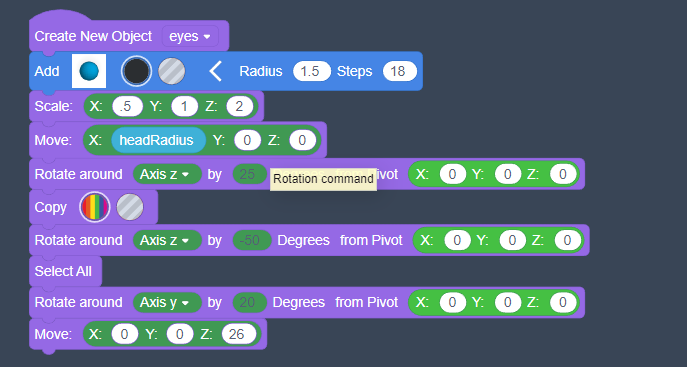This screenshot has height=367, width=687.
Task: Toggle the striped hole circle in Add block
Action: coord(171,71)
